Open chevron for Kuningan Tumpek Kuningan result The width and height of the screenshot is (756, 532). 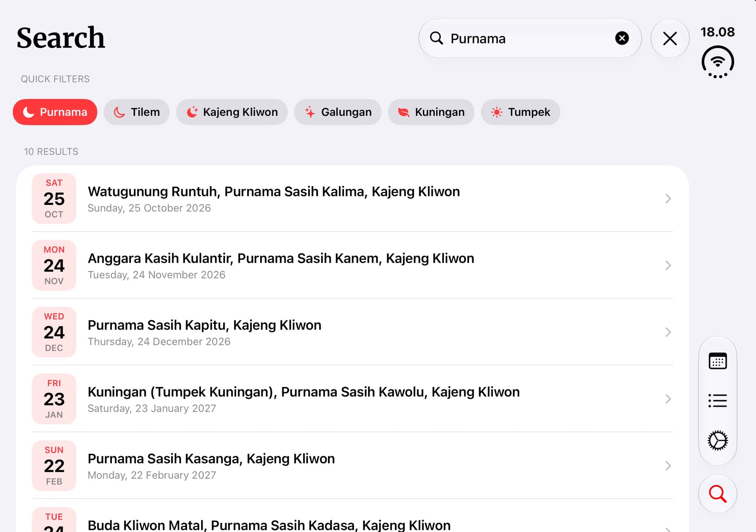coord(668,399)
